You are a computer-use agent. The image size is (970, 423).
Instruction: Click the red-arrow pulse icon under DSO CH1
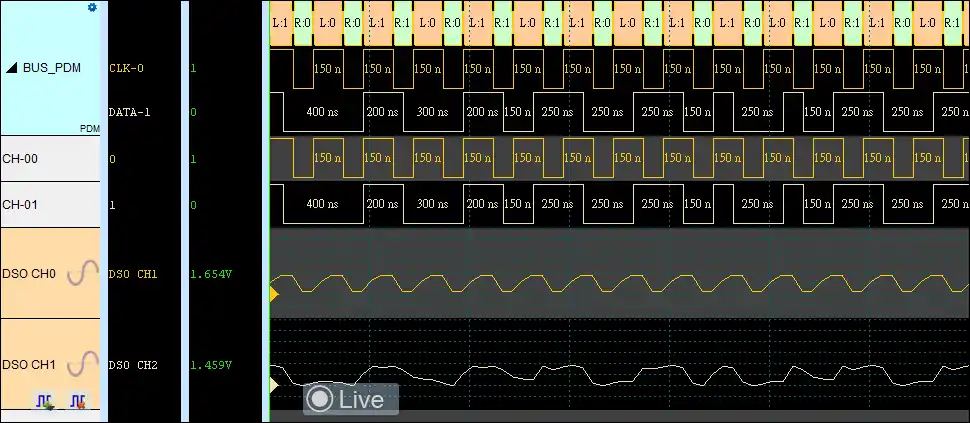click(x=77, y=402)
